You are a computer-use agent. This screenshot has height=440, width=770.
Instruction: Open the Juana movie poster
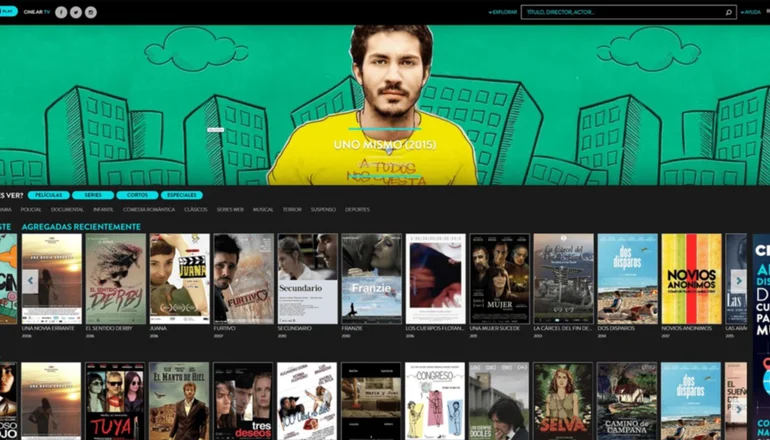[x=179, y=278]
